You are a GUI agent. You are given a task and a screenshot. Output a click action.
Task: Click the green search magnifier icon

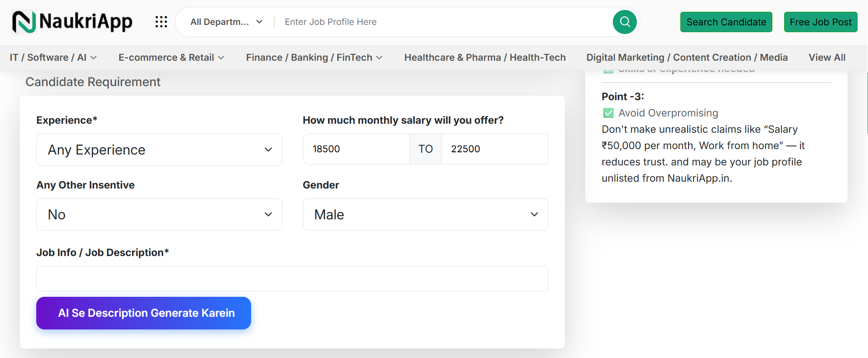[x=625, y=22]
